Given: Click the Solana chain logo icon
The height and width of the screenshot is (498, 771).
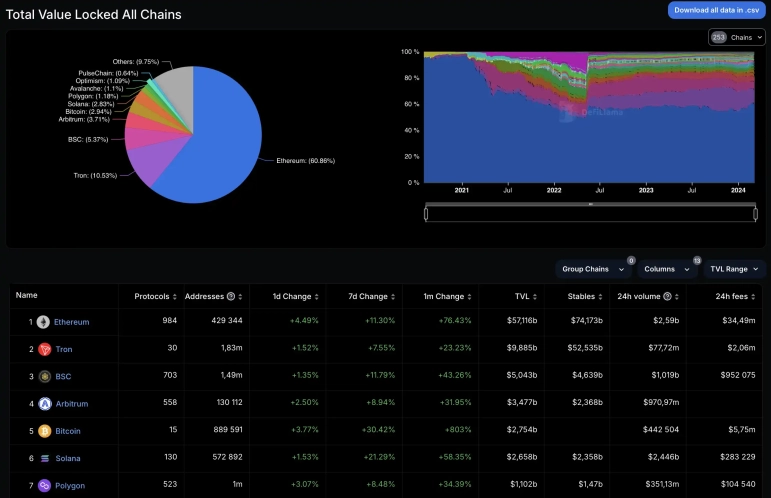Looking at the screenshot, I should pyautogui.click(x=44, y=458).
